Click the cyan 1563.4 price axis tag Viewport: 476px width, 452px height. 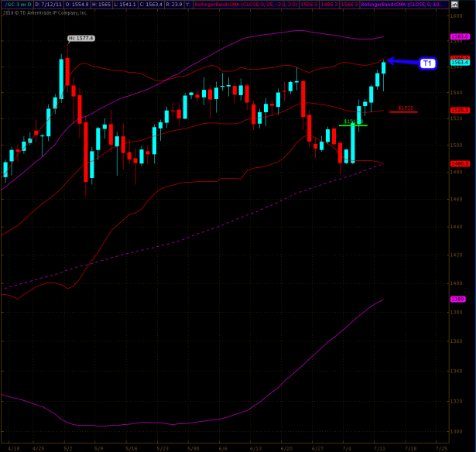[x=460, y=63]
